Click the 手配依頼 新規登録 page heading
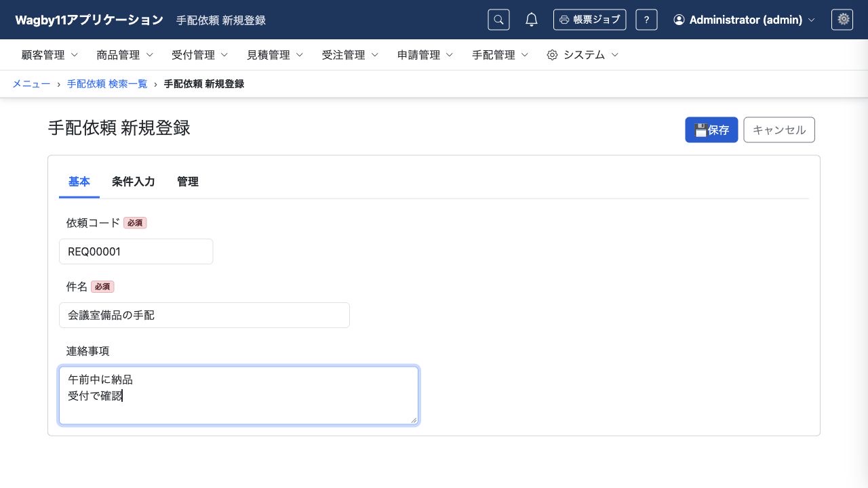This screenshot has height=488, width=868. [x=119, y=128]
